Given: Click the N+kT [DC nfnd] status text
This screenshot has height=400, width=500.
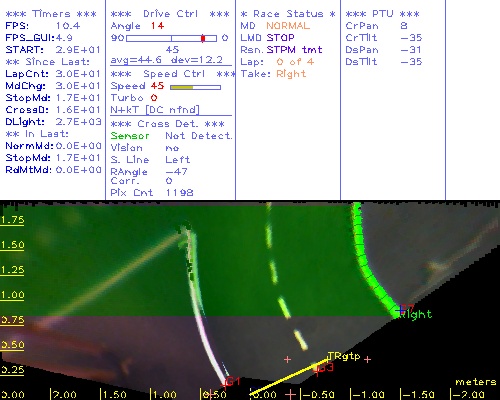Looking at the screenshot, I should (x=155, y=110).
